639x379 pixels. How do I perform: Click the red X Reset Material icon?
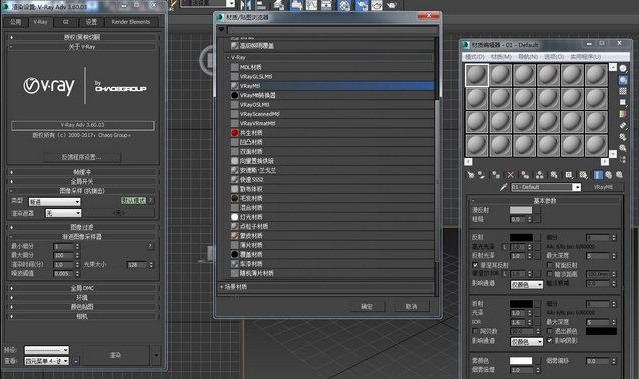coord(510,175)
